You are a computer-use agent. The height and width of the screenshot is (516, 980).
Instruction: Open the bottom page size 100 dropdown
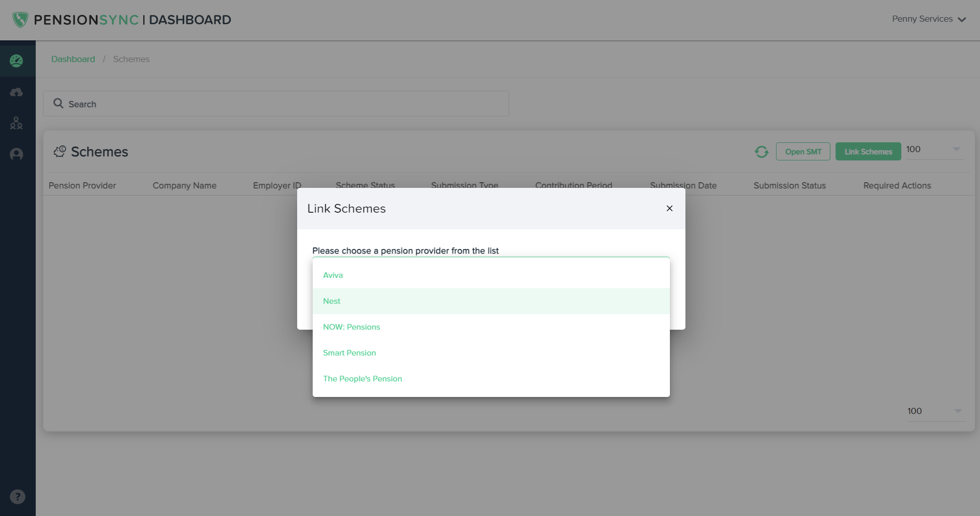[x=935, y=411]
